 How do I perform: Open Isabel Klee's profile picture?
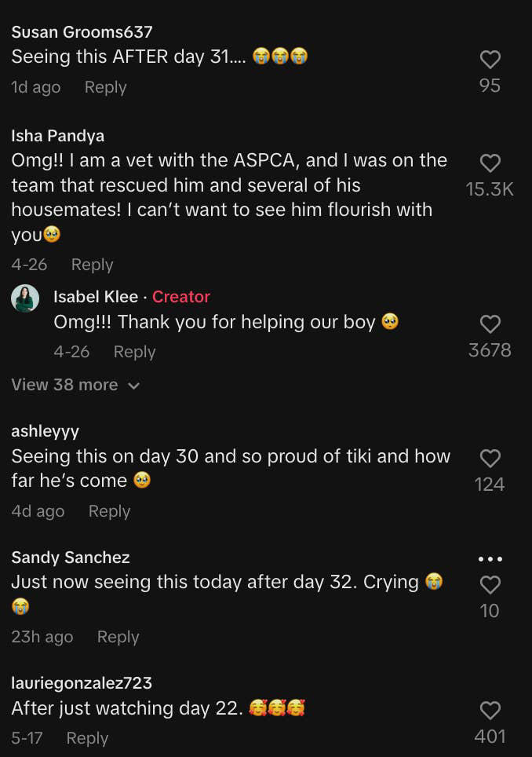pyautogui.click(x=25, y=298)
